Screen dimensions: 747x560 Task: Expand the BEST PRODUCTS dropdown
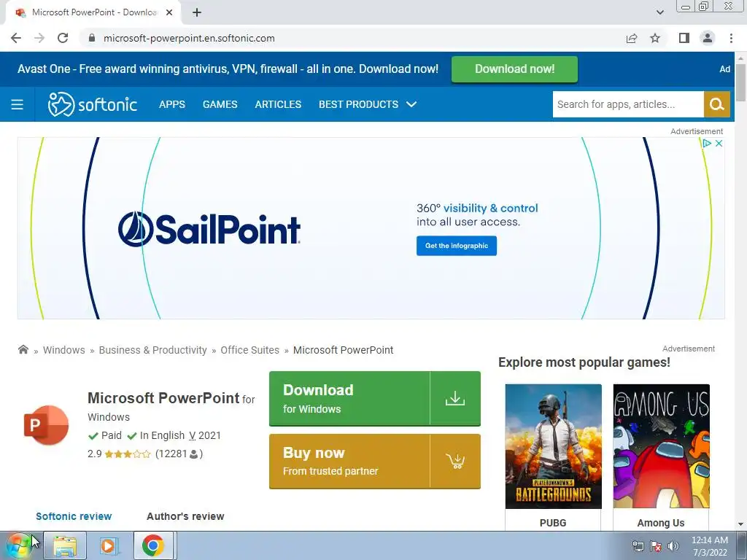tap(368, 104)
